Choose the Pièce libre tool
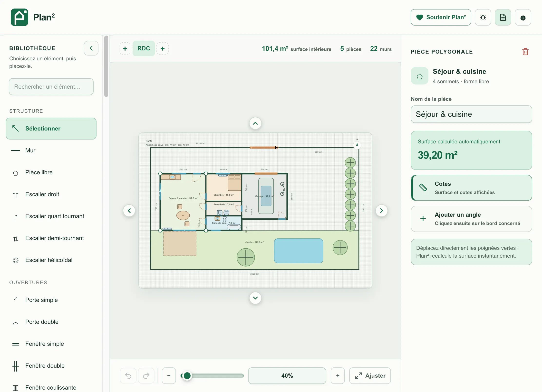Image resolution: width=542 pixels, height=392 pixels. (x=51, y=172)
